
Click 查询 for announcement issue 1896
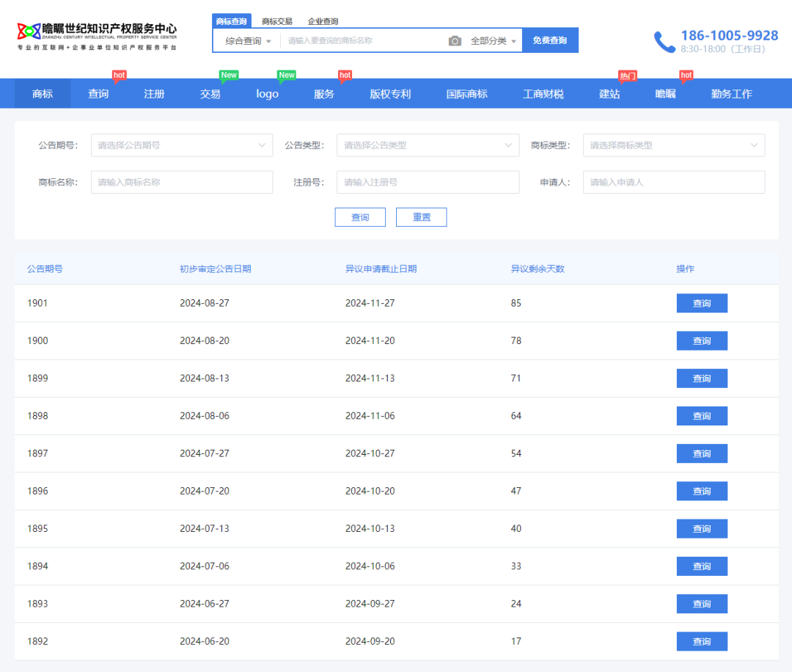tap(702, 491)
